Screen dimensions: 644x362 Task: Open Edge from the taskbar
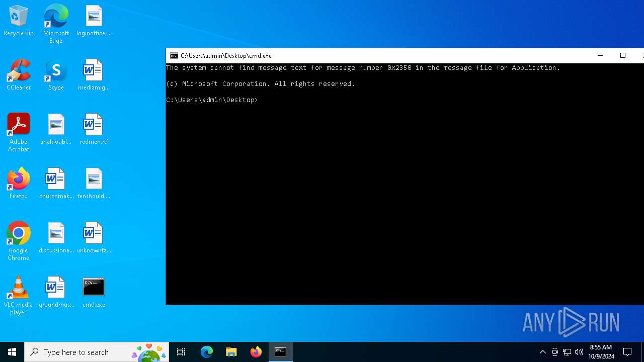pos(207,352)
